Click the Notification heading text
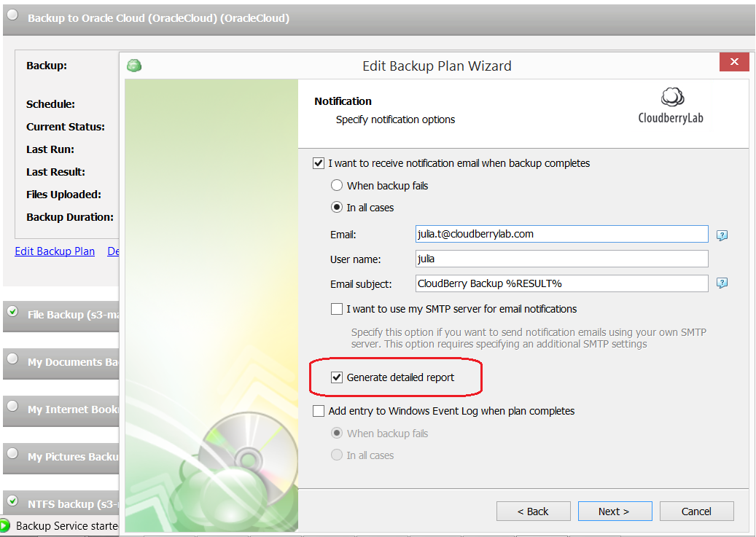756x537 pixels. tap(343, 101)
